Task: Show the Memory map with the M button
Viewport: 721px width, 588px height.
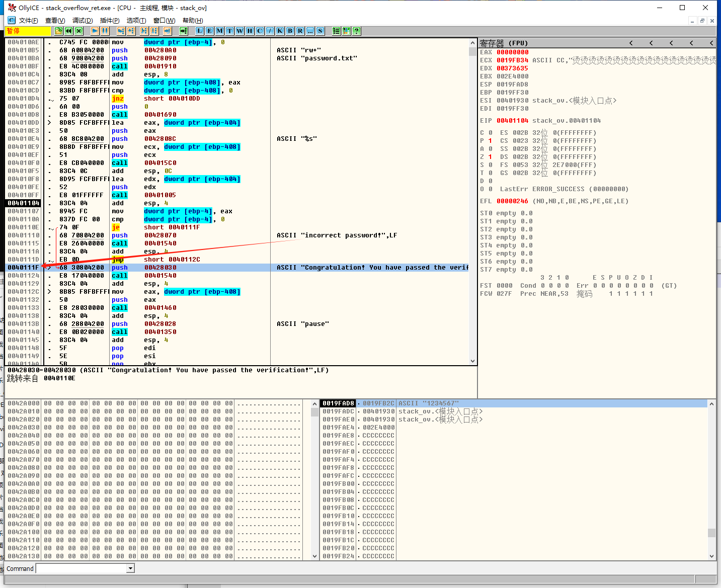Action: click(219, 31)
